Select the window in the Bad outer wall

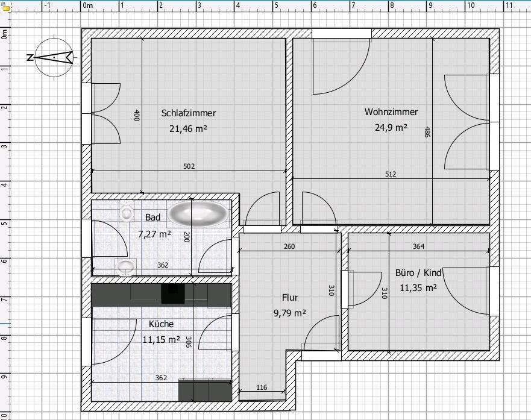pos(105,238)
